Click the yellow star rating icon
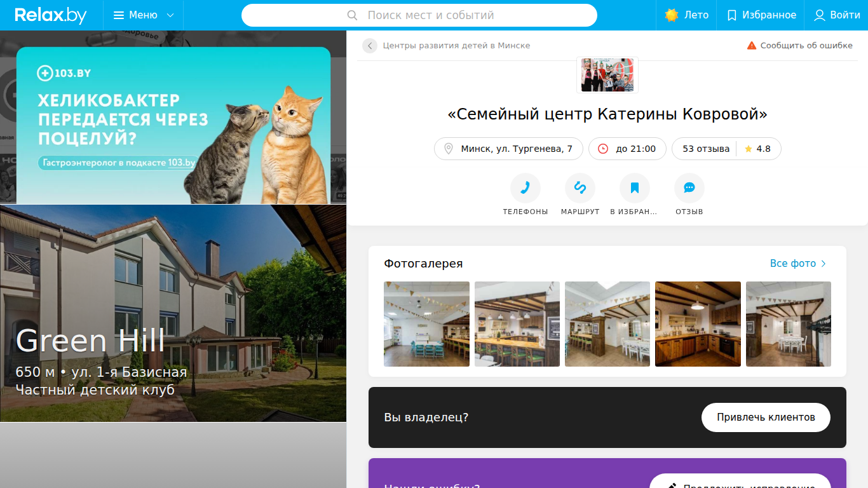Image resolution: width=868 pixels, height=488 pixels. click(749, 149)
